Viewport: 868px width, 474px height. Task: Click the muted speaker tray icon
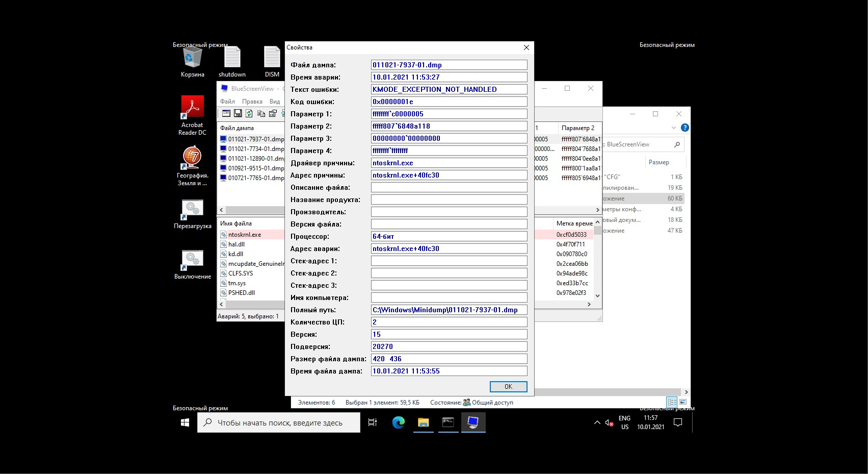coord(609,422)
